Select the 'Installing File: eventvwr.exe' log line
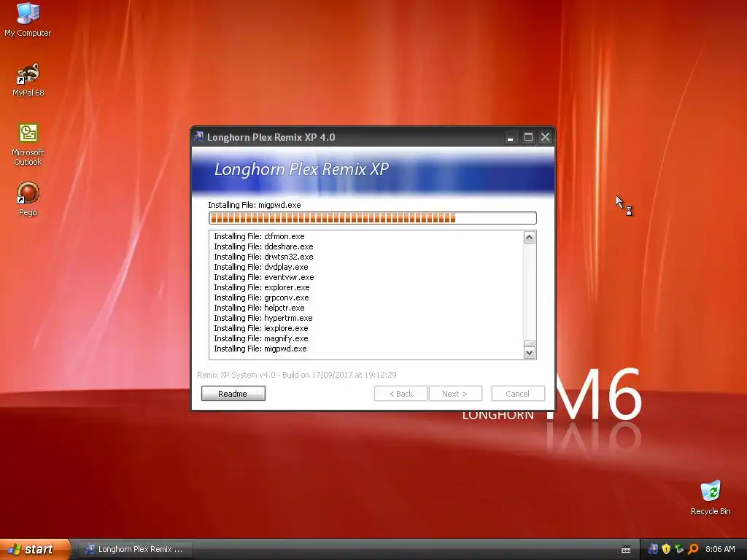The width and height of the screenshot is (747, 560). point(264,277)
